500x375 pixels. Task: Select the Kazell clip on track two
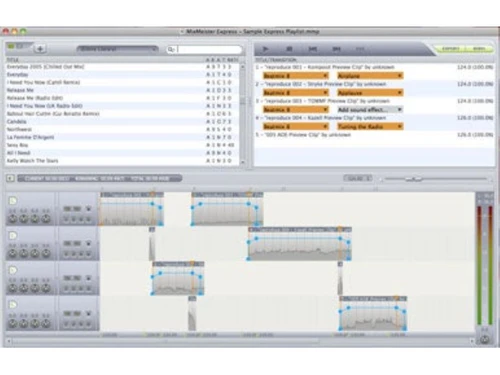click(x=300, y=244)
